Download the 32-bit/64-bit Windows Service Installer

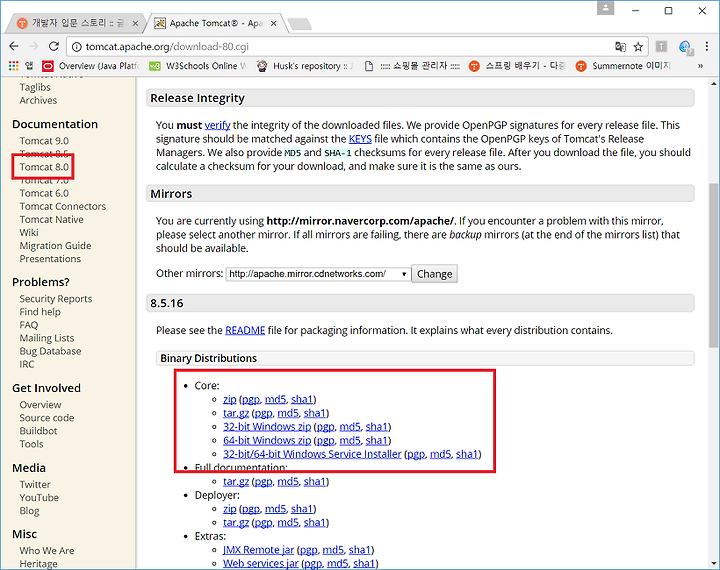[x=312, y=454]
